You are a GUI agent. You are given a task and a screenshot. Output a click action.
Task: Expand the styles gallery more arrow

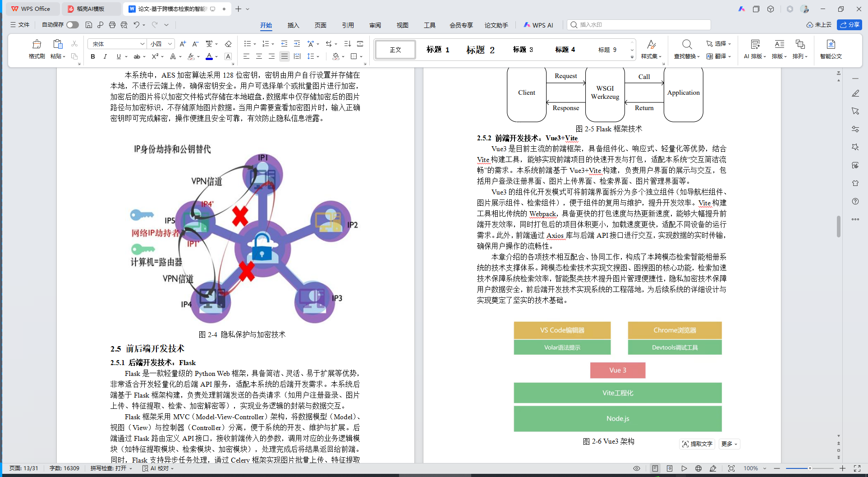point(632,57)
